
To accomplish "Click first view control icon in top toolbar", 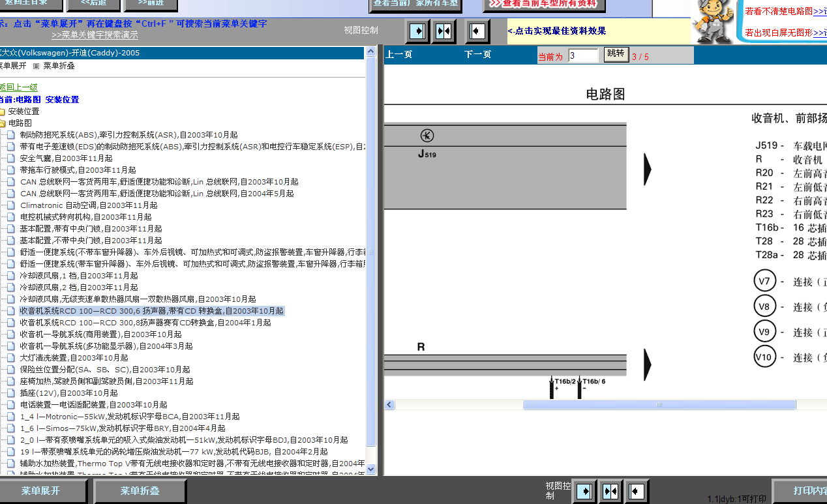I will (417, 30).
